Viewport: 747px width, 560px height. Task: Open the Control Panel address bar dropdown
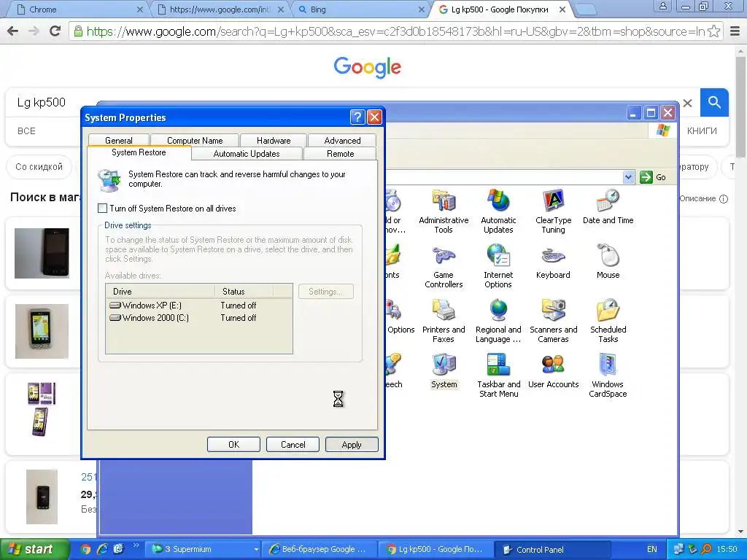point(628,177)
